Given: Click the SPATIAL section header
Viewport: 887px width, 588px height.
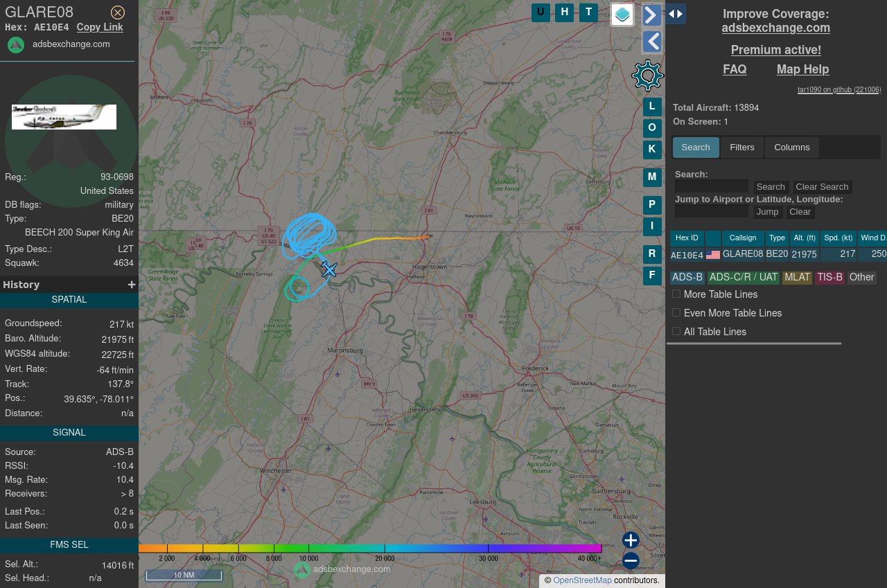Looking at the screenshot, I should pos(69,301).
